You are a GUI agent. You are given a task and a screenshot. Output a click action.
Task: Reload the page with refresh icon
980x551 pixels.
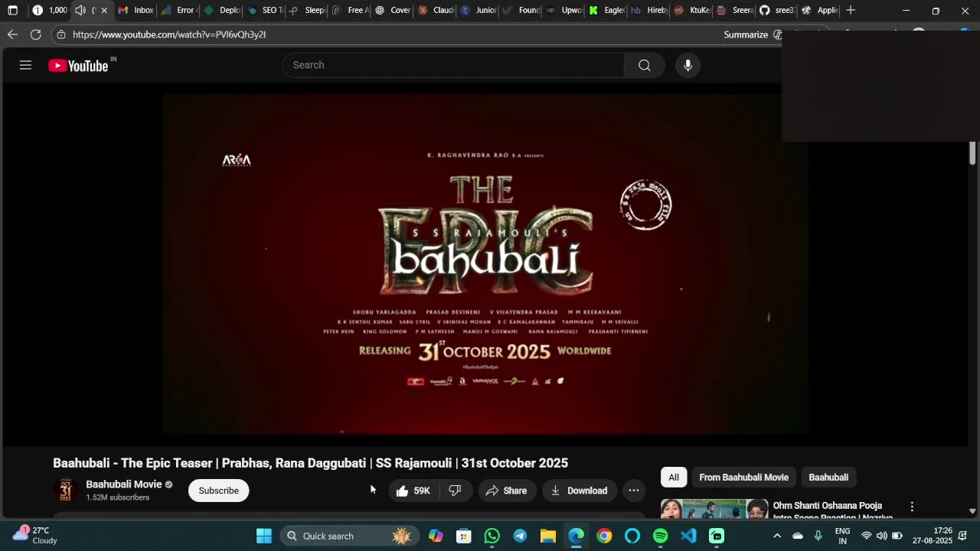36,34
